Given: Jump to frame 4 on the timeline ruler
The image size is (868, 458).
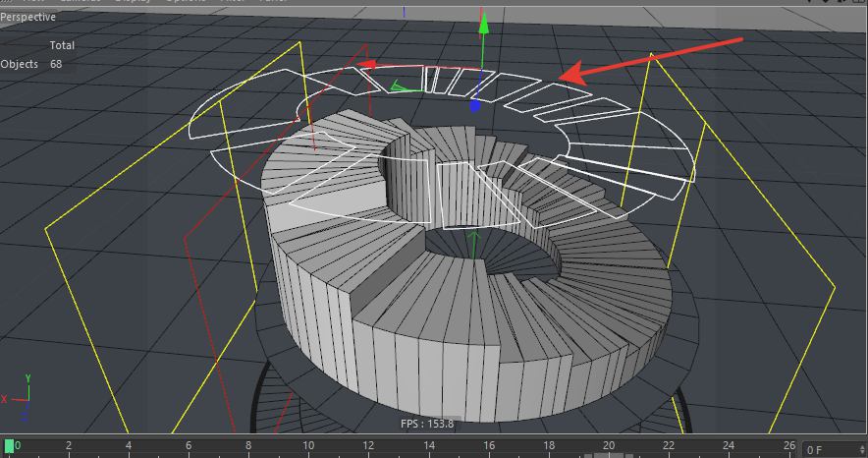Looking at the screenshot, I should click(x=129, y=445).
